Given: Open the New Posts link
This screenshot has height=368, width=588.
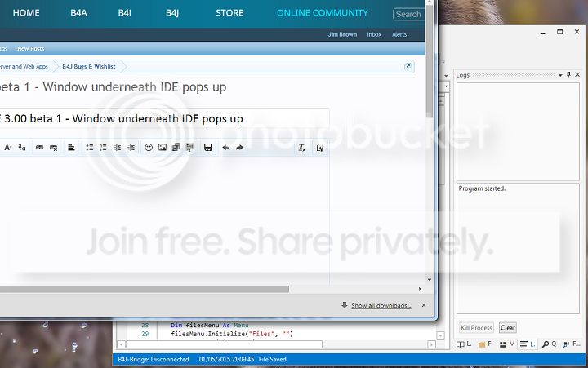Looking at the screenshot, I should coord(31,49).
